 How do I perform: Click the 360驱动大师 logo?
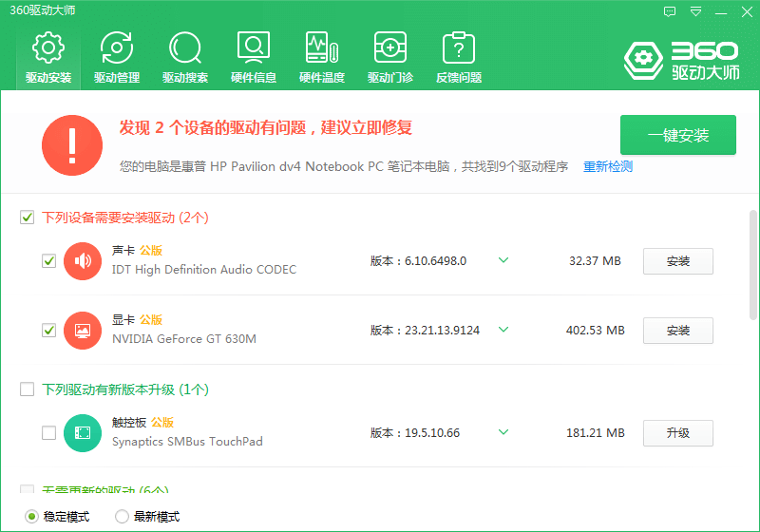(x=681, y=61)
